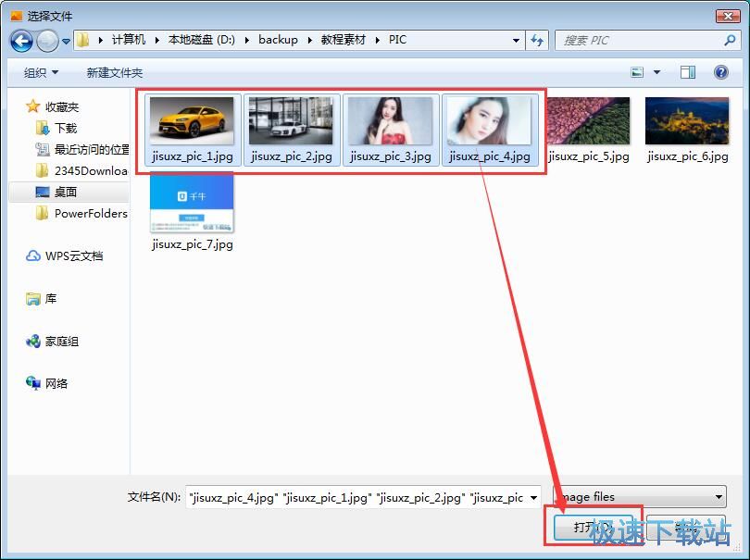750x560 pixels.
Task: Select thumbnail of jisuxz_pic_4.jpg
Action: pos(489,121)
